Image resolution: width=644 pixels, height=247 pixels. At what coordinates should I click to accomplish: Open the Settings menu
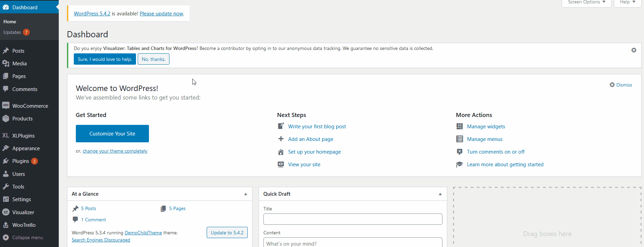tap(29, 199)
